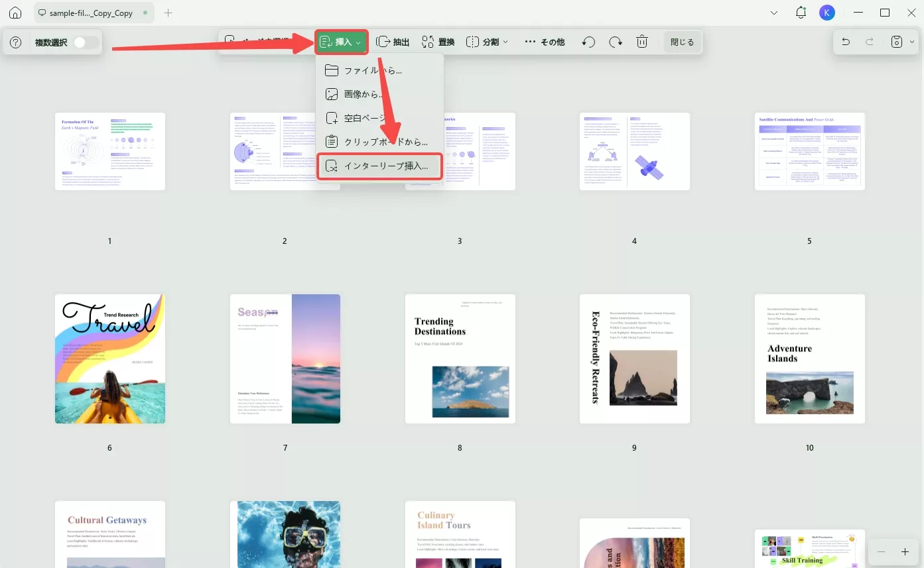Switch to sample-fil..._Copy_Copy tab
924x568 pixels.
(92, 13)
